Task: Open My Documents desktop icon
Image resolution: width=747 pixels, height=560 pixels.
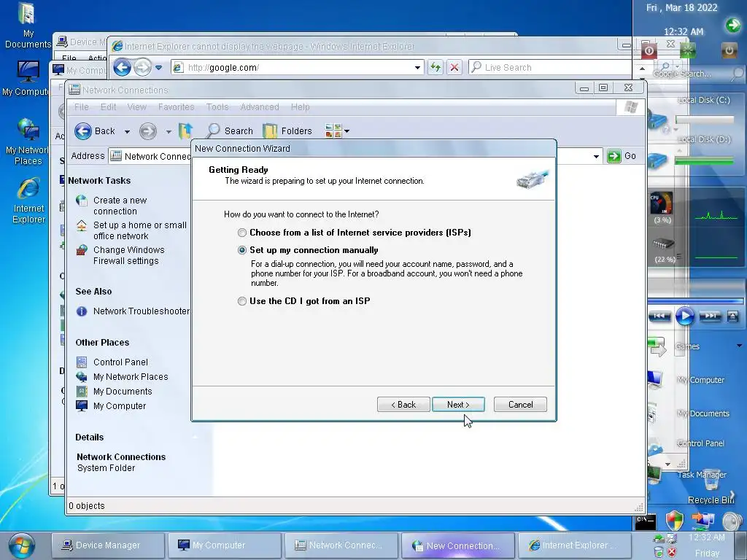Action: (x=28, y=26)
